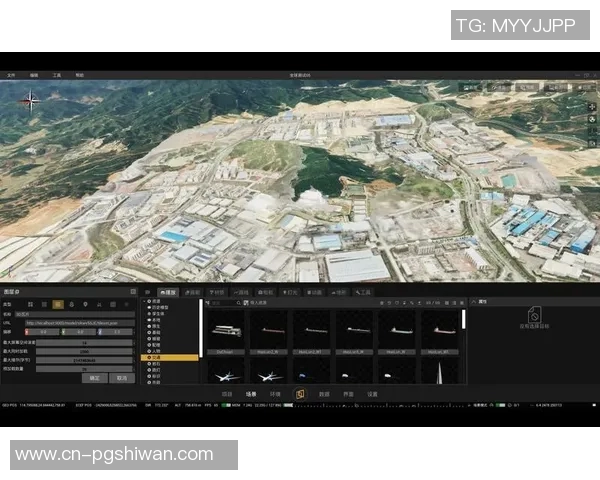Click the 导入资源 import button
Screen dimensions: 600x480
255,303
